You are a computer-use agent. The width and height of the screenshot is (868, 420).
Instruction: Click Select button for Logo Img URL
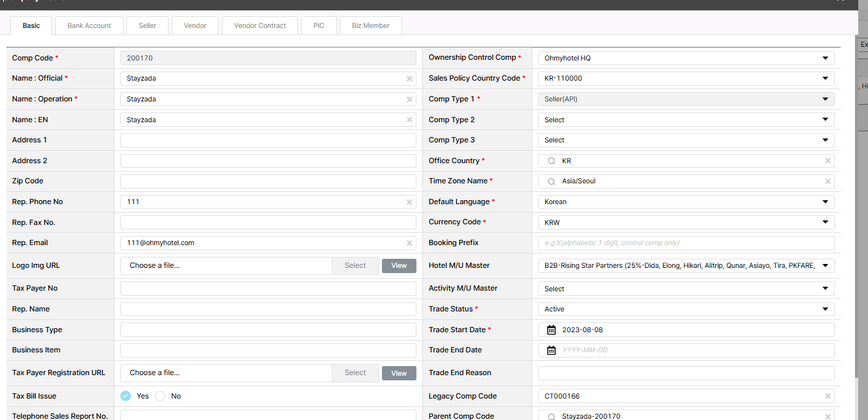355,265
